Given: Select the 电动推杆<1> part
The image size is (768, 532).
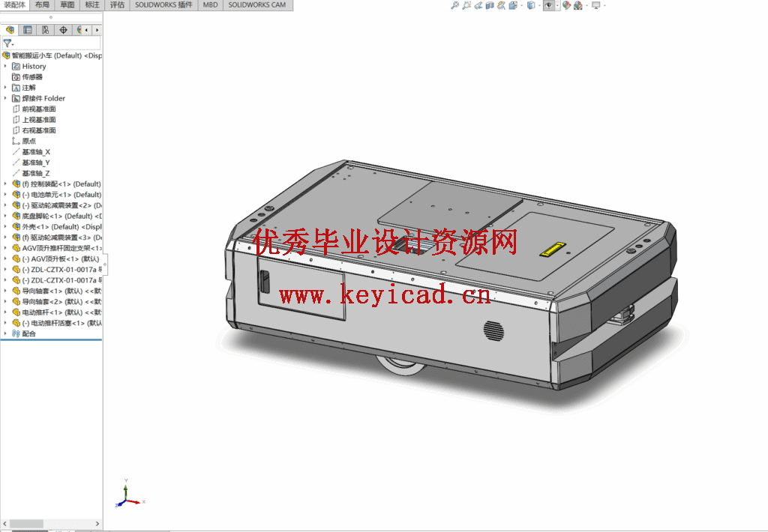Looking at the screenshot, I should (57, 312).
